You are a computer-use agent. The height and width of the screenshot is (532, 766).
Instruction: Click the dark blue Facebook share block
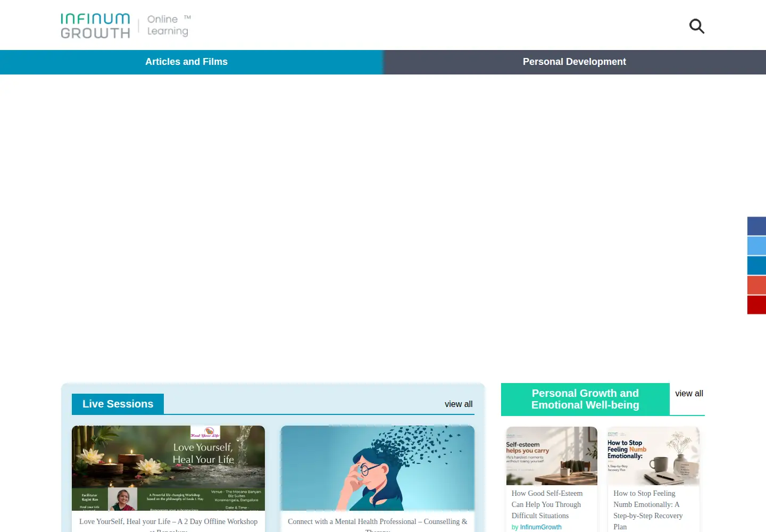coord(756,226)
